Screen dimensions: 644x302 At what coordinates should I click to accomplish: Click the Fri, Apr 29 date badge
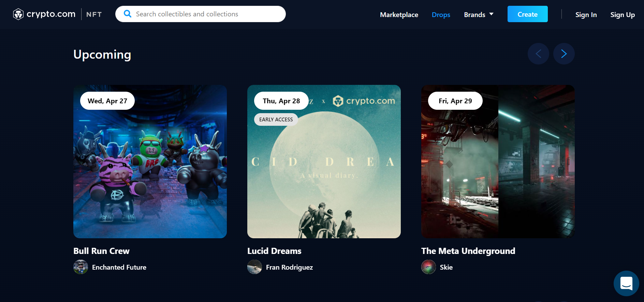455,101
